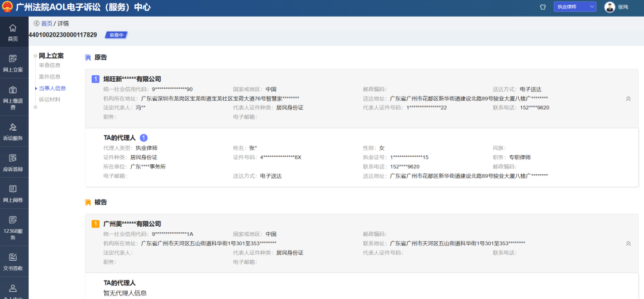Click plaintiff address 广东省深圳市龙岗区 text
The image size is (644, 299).
220,98
